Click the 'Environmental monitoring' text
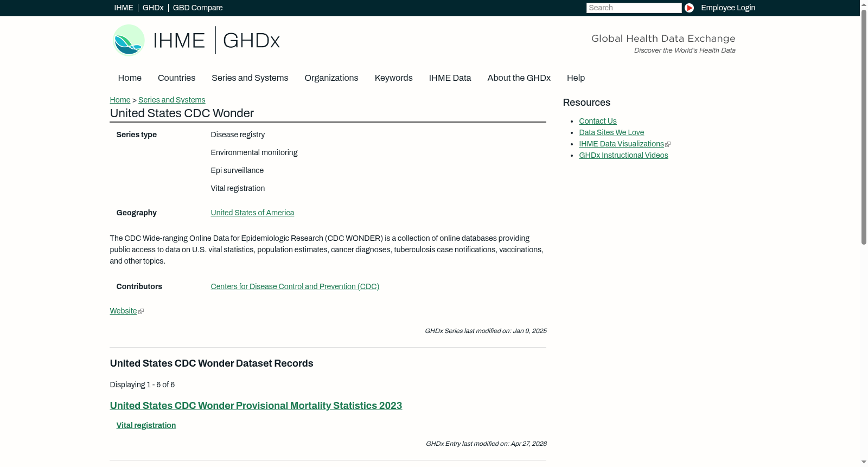This screenshot has height=467, width=868. click(x=254, y=152)
